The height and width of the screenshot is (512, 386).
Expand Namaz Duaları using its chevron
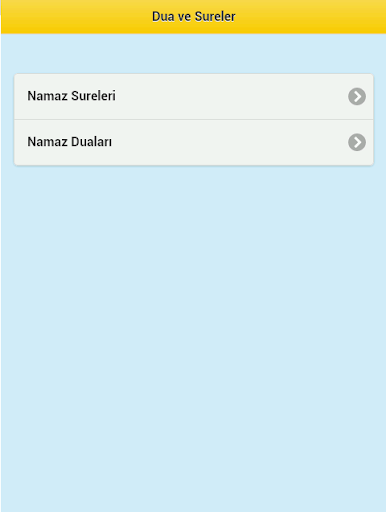point(357,142)
